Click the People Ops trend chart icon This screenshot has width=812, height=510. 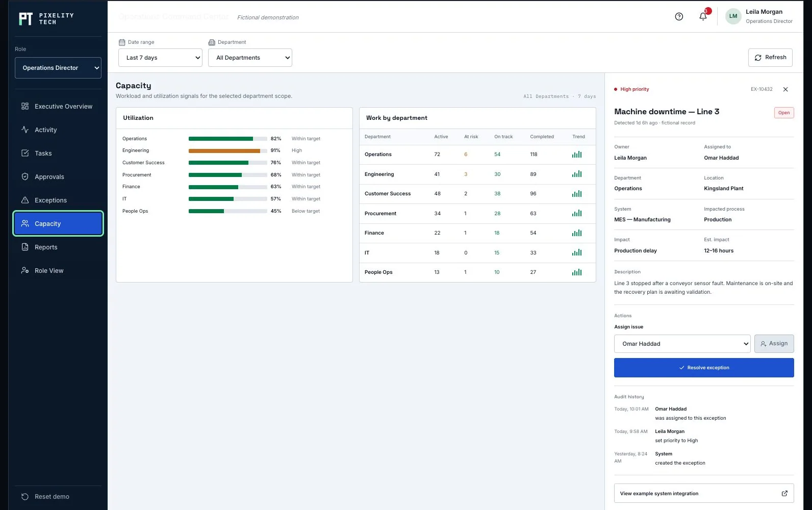[577, 272]
